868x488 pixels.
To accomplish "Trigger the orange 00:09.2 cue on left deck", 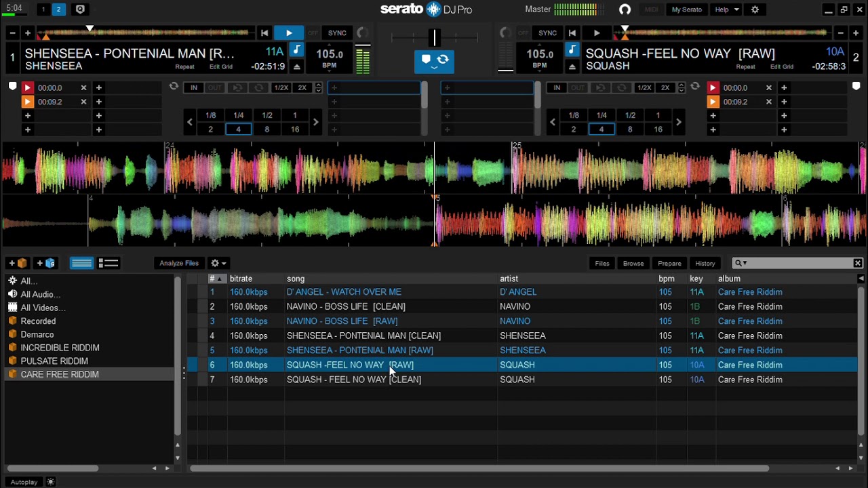I will pyautogui.click(x=28, y=102).
